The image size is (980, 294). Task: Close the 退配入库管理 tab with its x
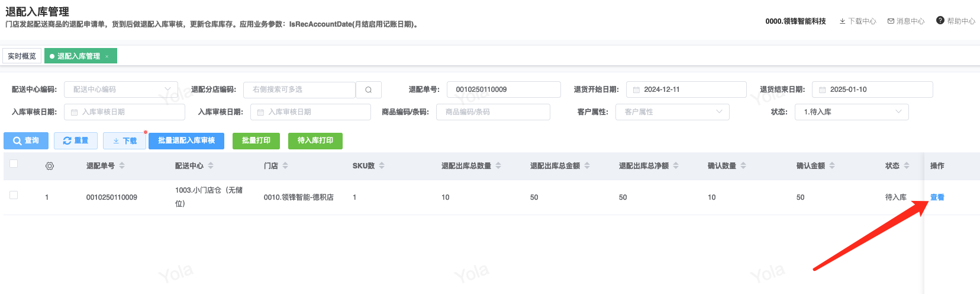[107, 56]
